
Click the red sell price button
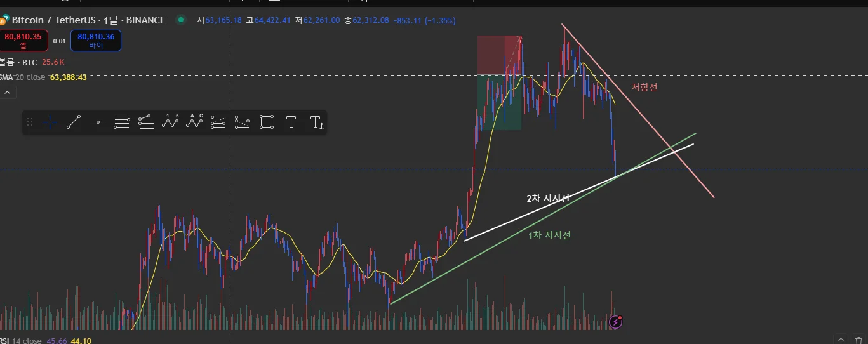[x=23, y=41]
